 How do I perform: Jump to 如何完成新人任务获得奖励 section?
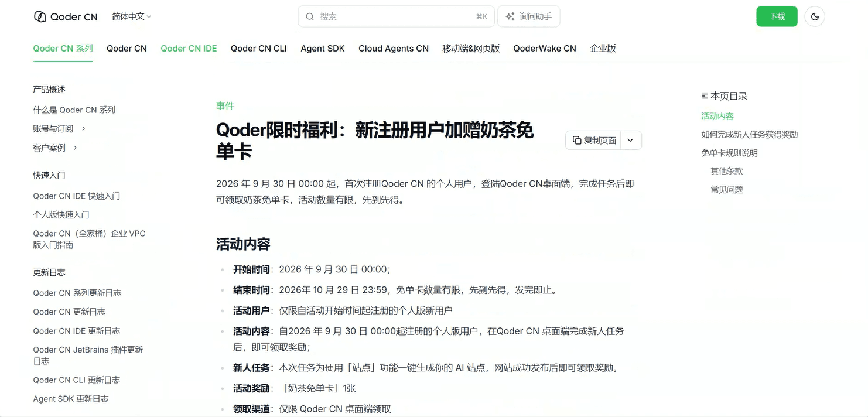click(x=750, y=134)
